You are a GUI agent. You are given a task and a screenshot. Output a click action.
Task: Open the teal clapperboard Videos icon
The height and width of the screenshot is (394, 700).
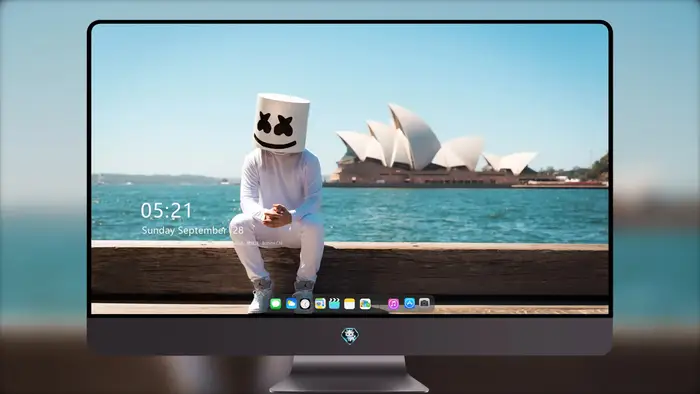(334, 304)
